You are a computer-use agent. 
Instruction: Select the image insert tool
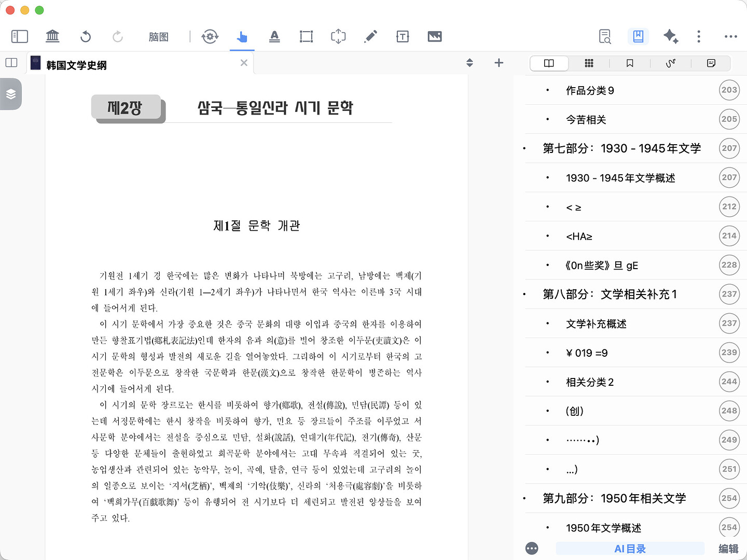click(435, 36)
